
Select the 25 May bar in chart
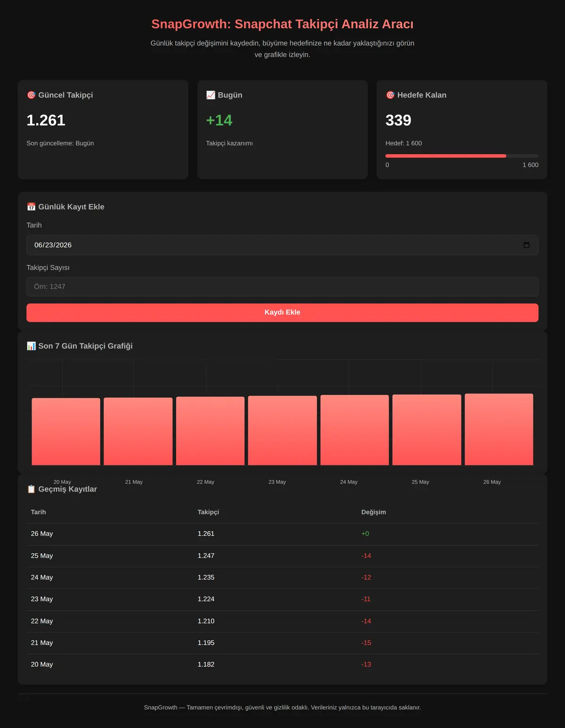(427, 430)
